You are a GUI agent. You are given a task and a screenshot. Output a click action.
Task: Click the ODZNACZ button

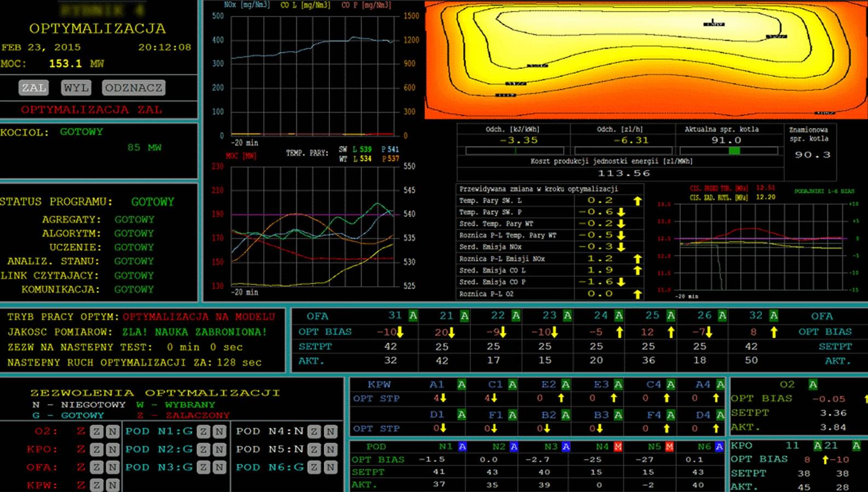pyautogui.click(x=134, y=88)
